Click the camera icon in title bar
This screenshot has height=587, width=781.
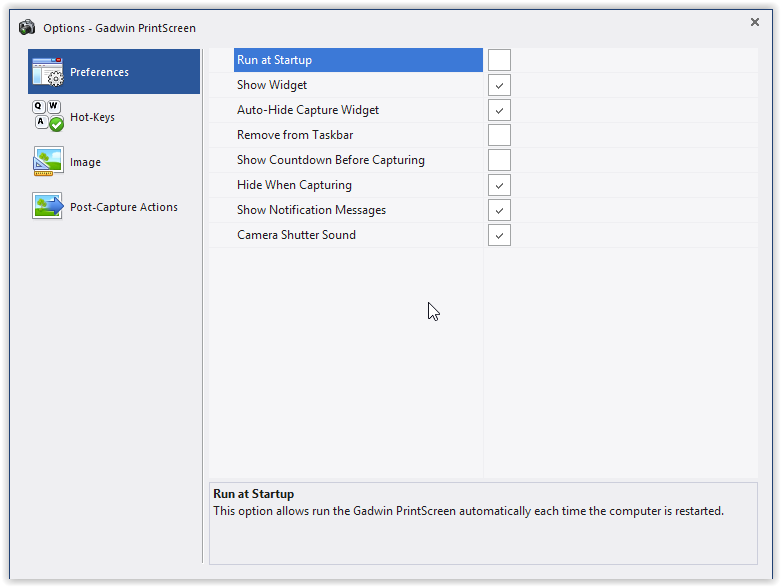(x=27, y=27)
